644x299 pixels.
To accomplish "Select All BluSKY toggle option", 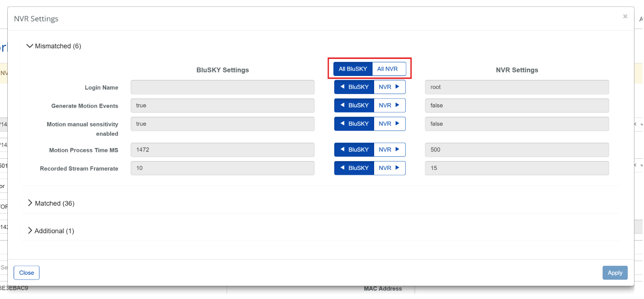I will pyautogui.click(x=353, y=69).
